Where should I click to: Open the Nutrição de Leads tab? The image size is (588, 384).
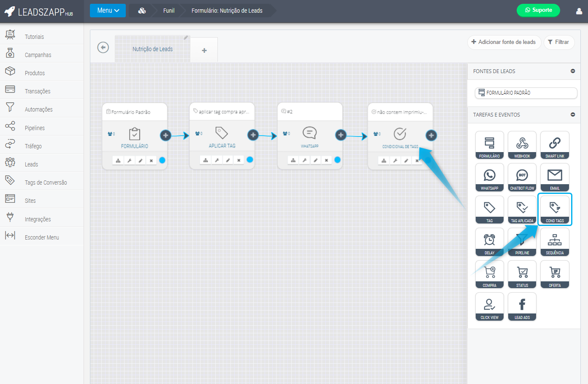point(152,49)
